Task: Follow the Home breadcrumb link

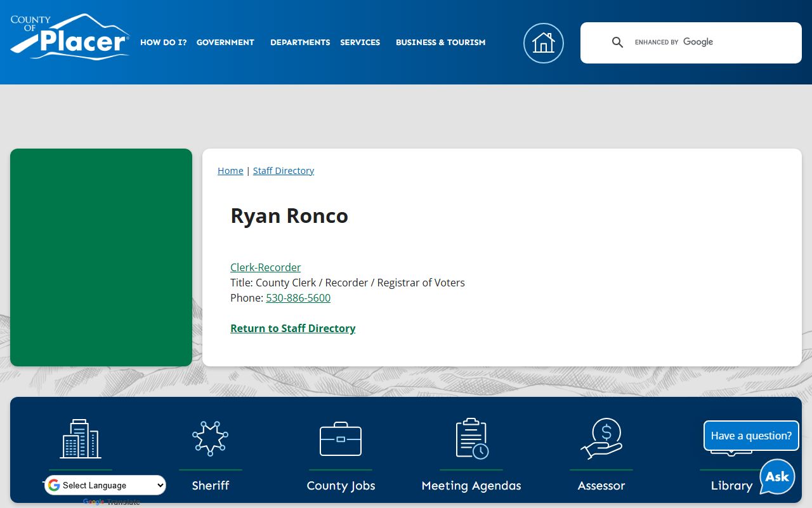Action: click(x=230, y=171)
